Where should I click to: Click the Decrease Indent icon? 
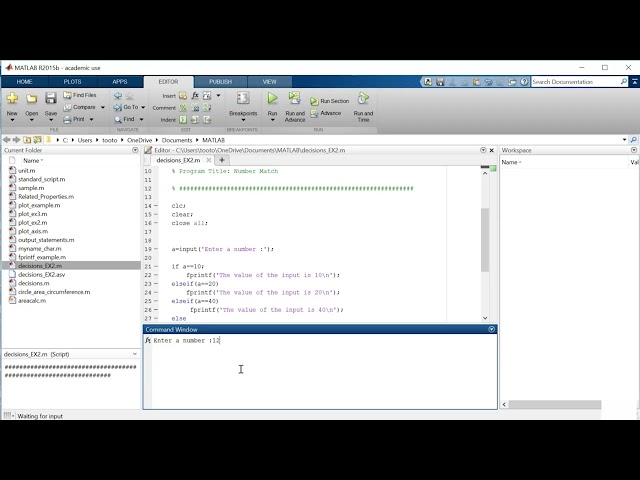[x=207, y=120]
